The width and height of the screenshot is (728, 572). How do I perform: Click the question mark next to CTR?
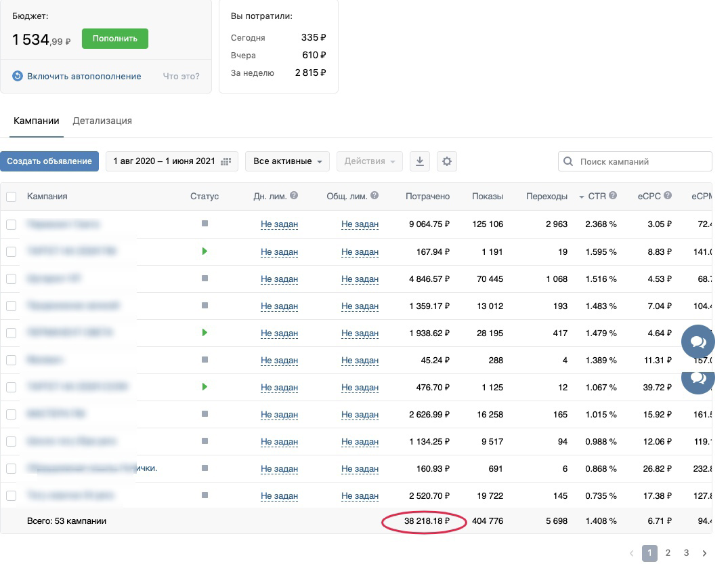pyautogui.click(x=613, y=196)
